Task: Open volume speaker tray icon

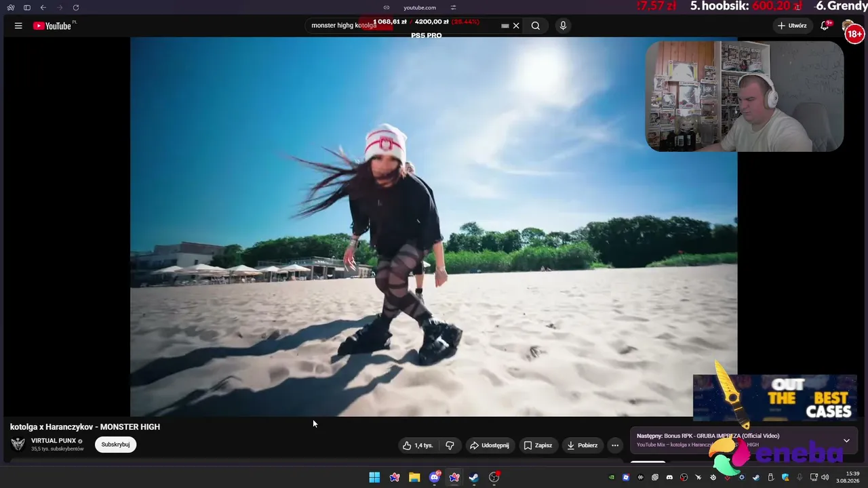Action: 825,477
